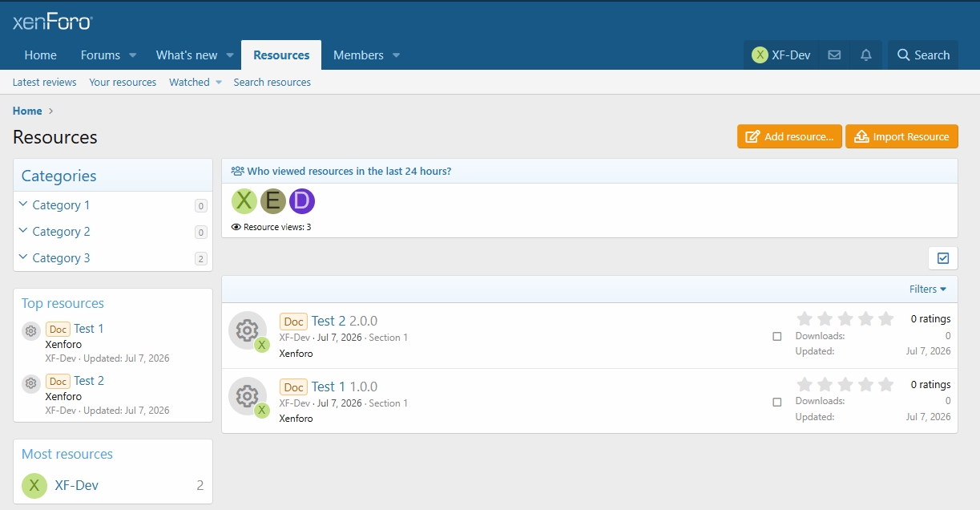Open the bell alerts icon
Viewport: 980px width, 510px height.
point(866,55)
